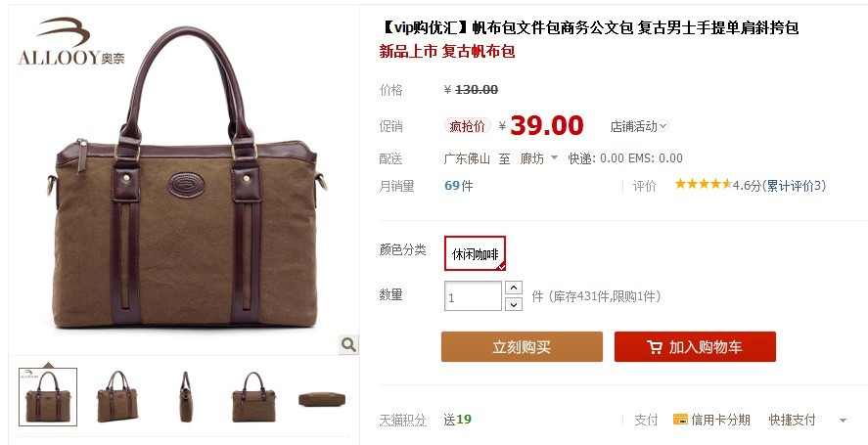Expand the payment options arrow
The image size is (868, 445).
coord(844,421)
